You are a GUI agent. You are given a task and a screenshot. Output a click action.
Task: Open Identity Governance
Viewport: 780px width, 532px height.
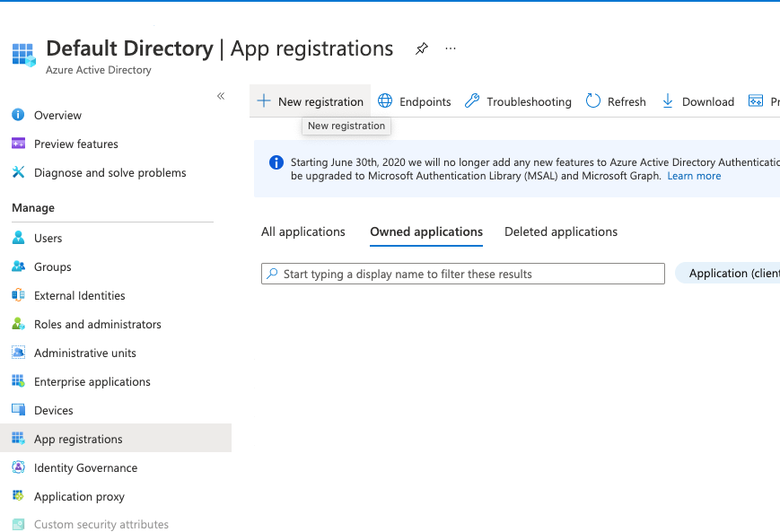tap(85, 468)
